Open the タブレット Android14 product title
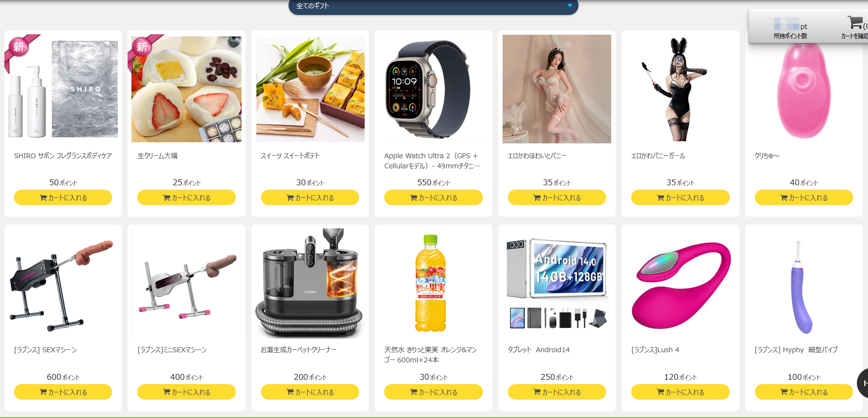This screenshot has width=868, height=418. click(538, 350)
